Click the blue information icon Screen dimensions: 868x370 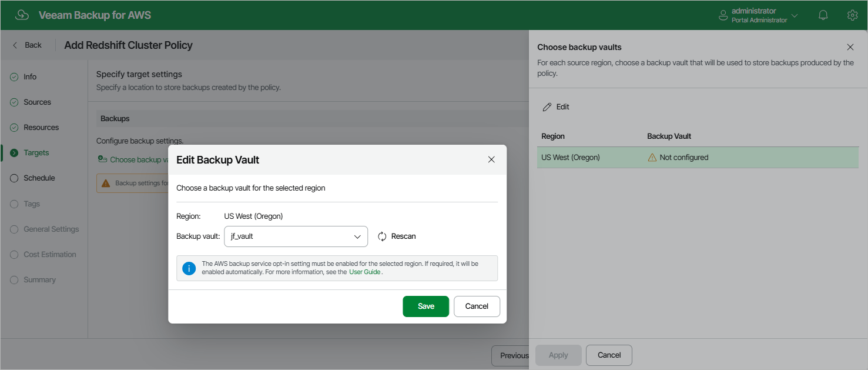tap(189, 268)
